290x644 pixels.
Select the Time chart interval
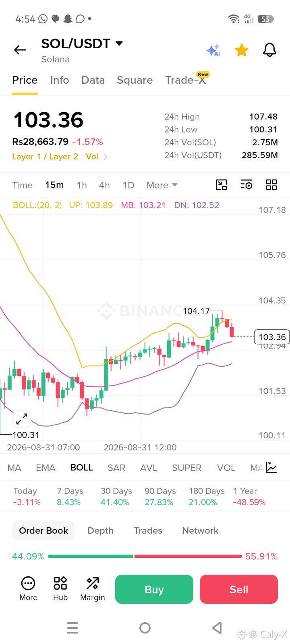(x=22, y=185)
